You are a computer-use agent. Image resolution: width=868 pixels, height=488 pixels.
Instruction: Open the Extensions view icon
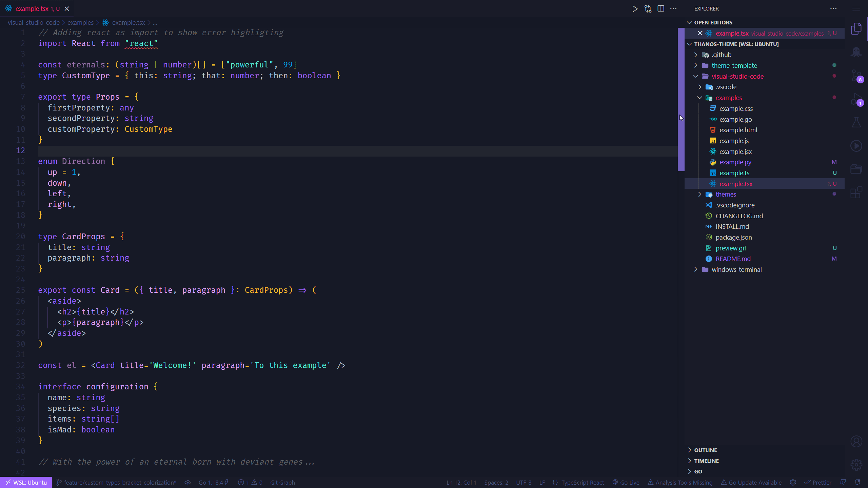[856, 192]
